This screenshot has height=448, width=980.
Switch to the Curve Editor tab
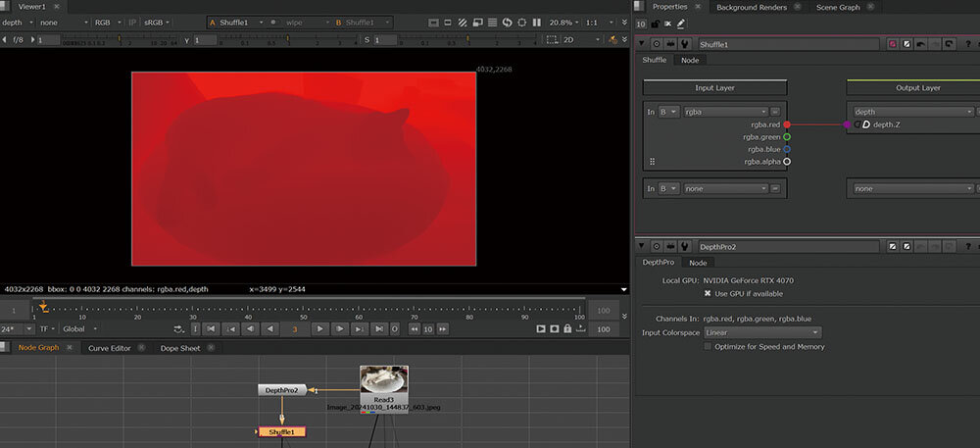(x=109, y=348)
